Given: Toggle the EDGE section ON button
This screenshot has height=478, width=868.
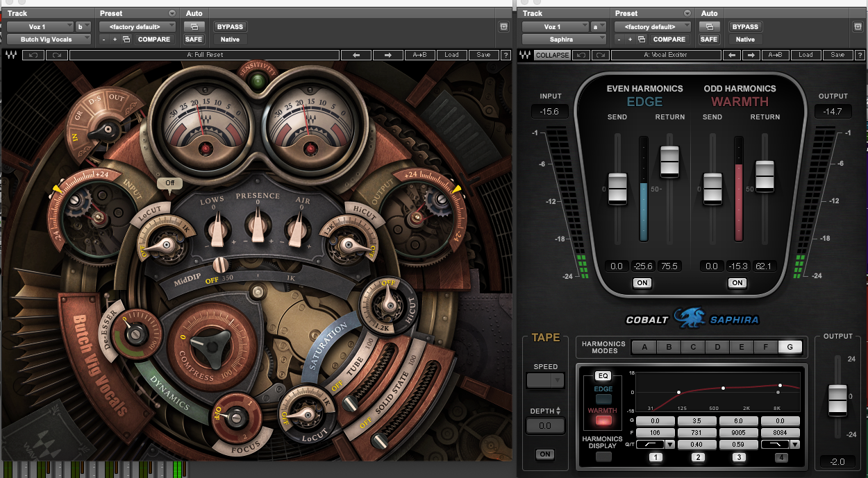Looking at the screenshot, I should (x=642, y=282).
